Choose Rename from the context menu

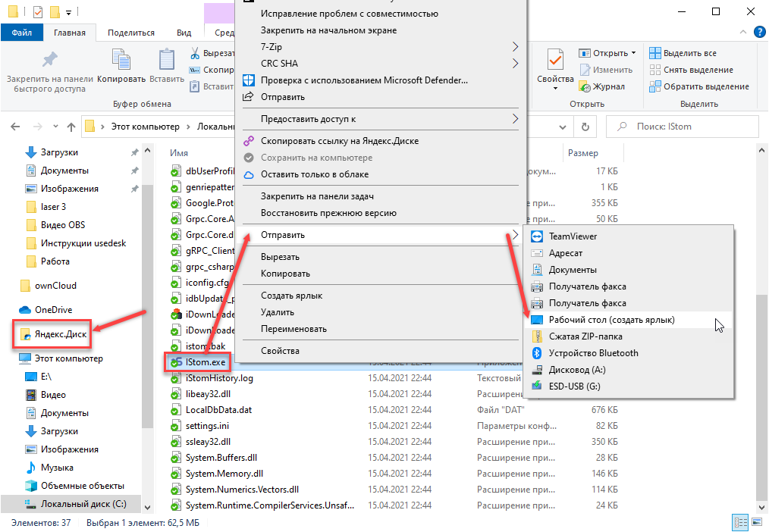click(x=293, y=329)
